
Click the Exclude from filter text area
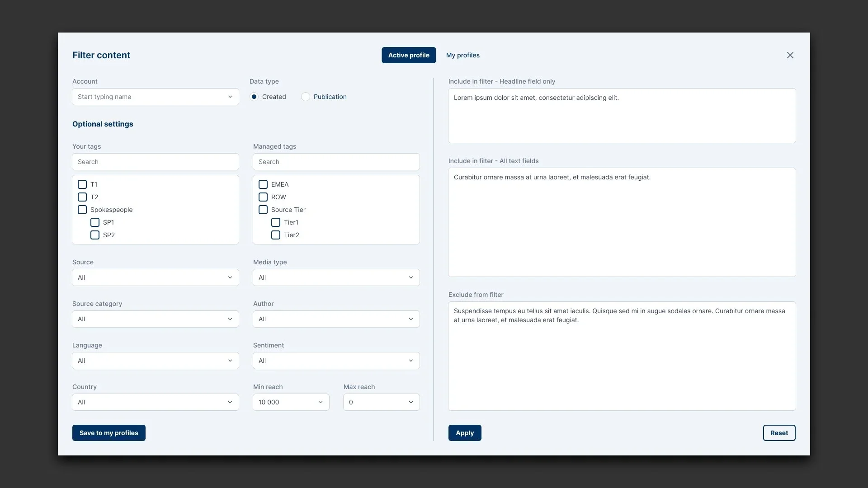tap(622, 356)
